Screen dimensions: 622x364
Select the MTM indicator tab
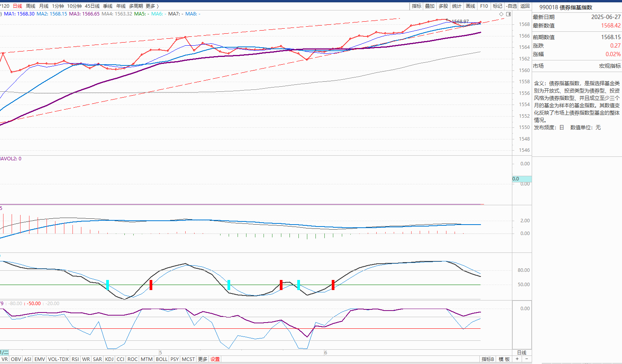(146, 359)
